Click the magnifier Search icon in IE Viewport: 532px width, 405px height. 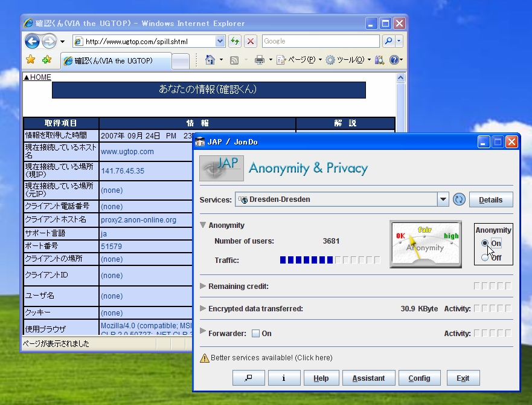tap(388, 41)
